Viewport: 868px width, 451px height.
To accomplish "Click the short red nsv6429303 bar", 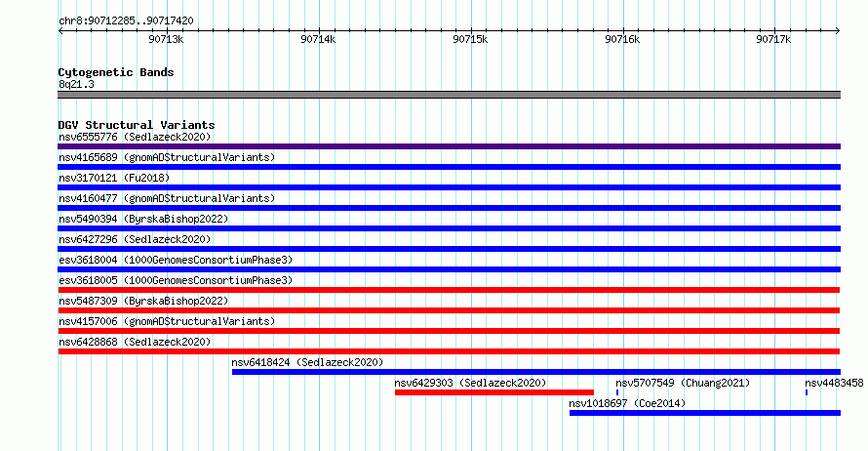I will [x=494, y=392].
